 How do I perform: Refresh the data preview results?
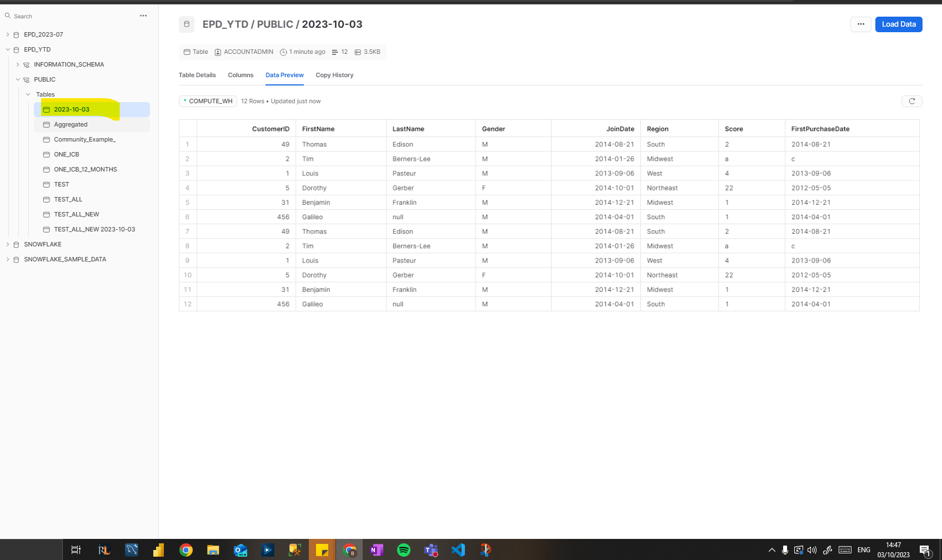click(911, 101)
